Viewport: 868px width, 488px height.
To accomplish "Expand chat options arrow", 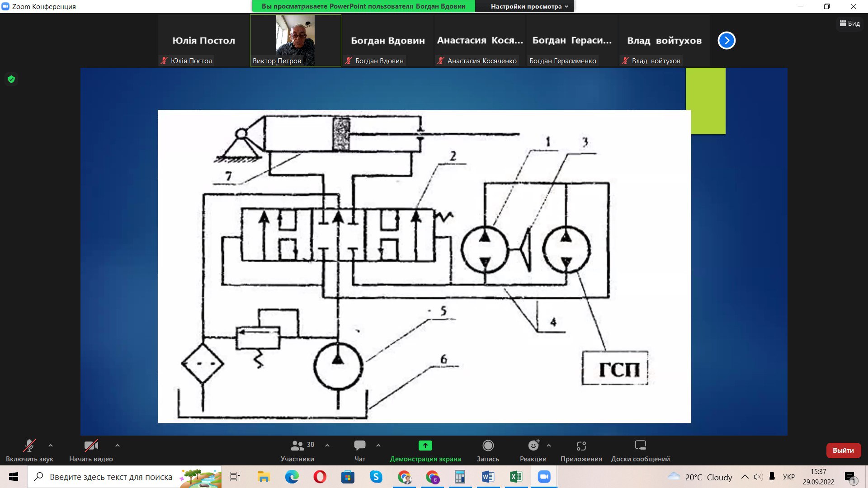I will (378, 446).
